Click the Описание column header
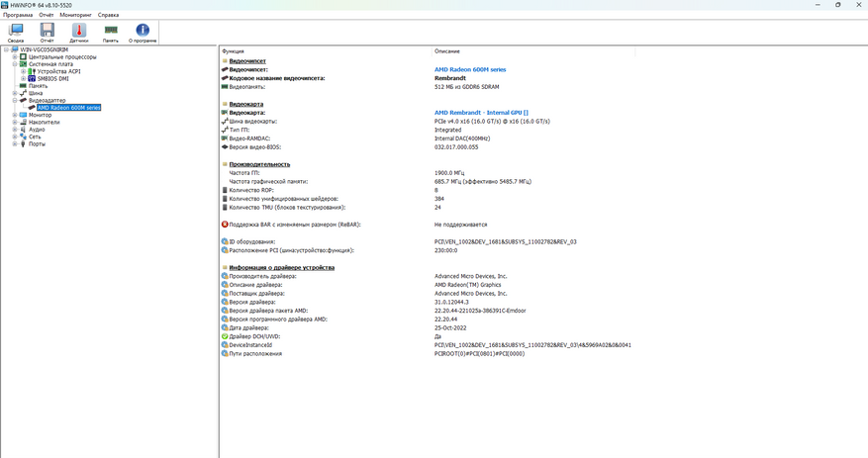 pos(533,50)
